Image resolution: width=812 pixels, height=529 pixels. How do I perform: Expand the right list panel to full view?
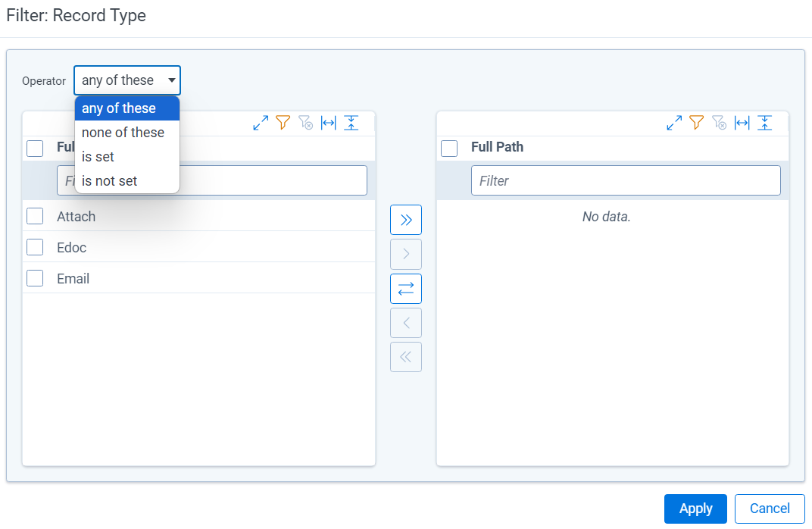(674, 123)
